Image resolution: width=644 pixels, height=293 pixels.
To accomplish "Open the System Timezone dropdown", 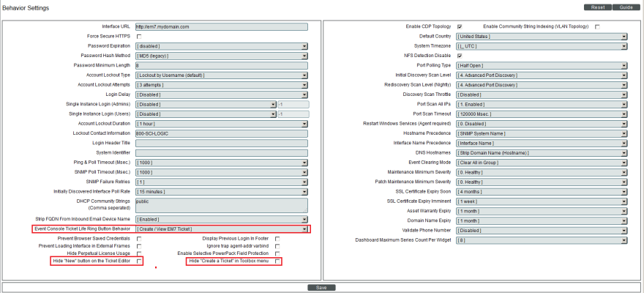I will 542,45.
